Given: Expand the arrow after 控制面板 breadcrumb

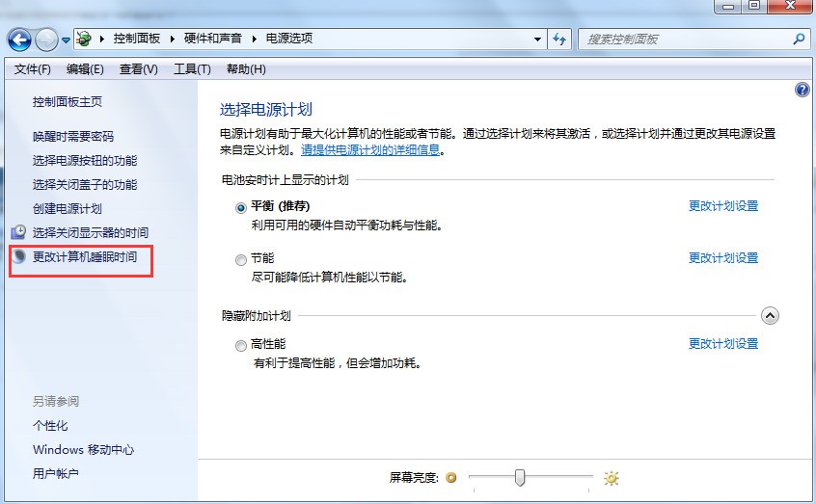Looking at the screenshot, I should pos(173,39).
